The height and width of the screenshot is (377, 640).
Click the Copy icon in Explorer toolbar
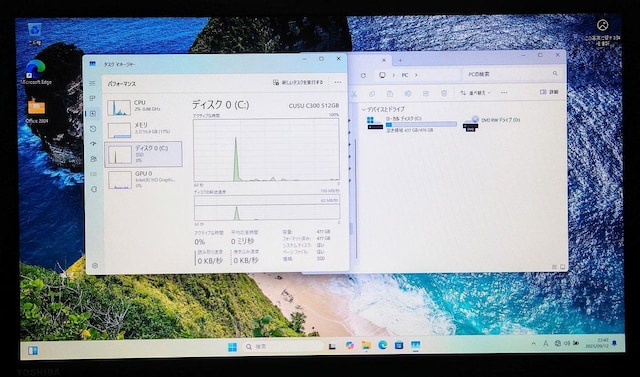coord(372,94)
